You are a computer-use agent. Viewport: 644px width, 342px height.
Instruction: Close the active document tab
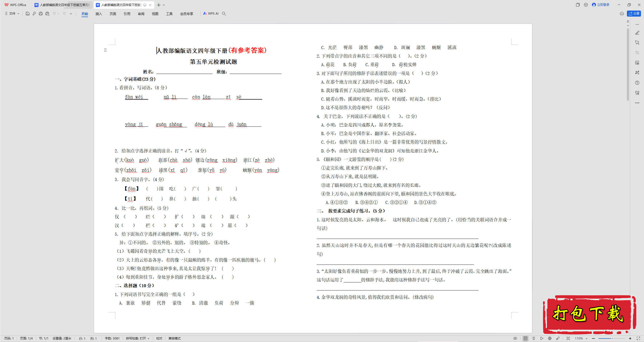pyautogui.click(x=150, y=5)
